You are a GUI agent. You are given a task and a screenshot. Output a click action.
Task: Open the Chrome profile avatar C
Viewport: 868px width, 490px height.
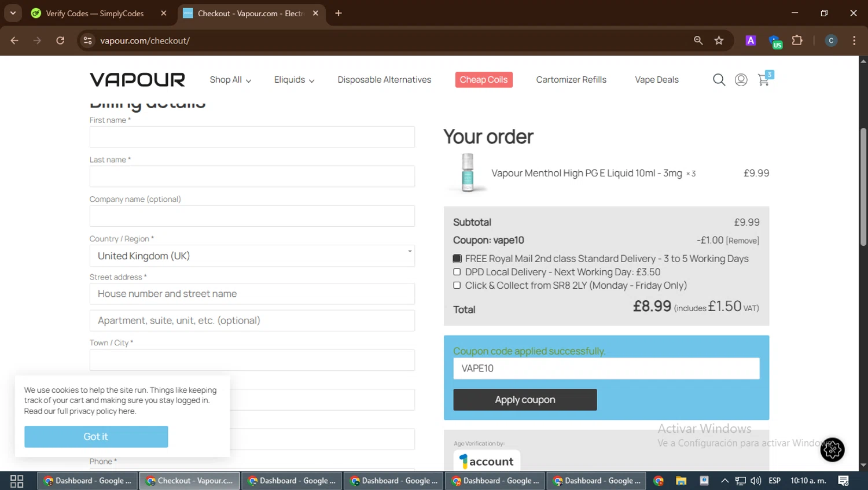click(831, 40)
